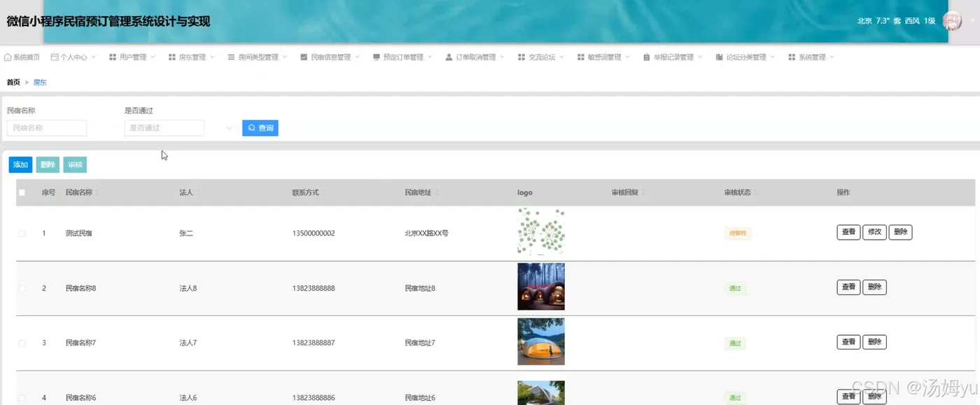The width and height of the screenshot is (980, 405).
Task: Expand the 房间类型管理 menu chevron
Action: pos(285,57)
